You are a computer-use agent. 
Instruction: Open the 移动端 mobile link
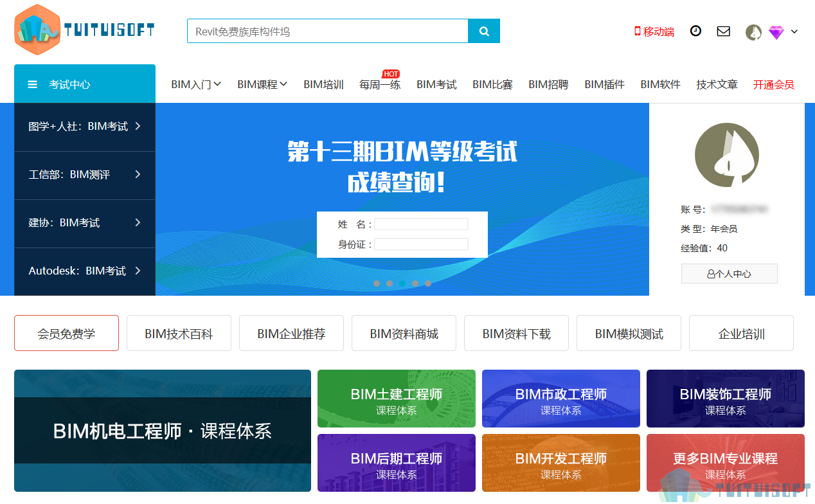click(654, 32)
